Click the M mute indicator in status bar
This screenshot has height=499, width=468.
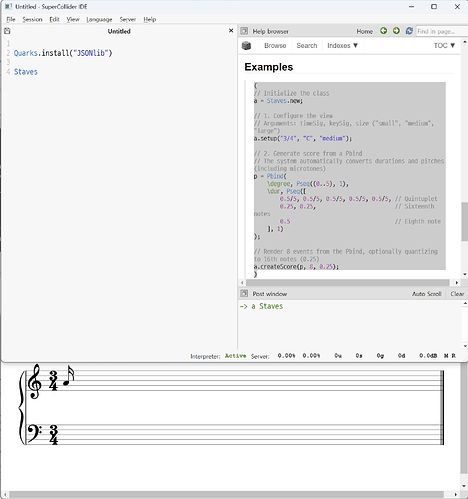click(446, 356)
